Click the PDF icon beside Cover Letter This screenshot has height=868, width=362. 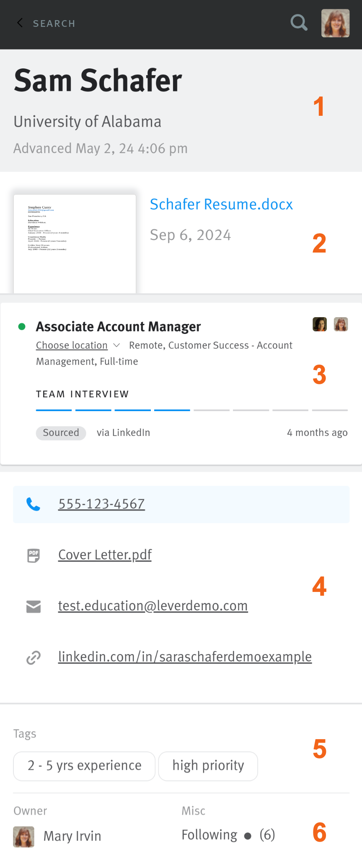(x=33, y=555)
